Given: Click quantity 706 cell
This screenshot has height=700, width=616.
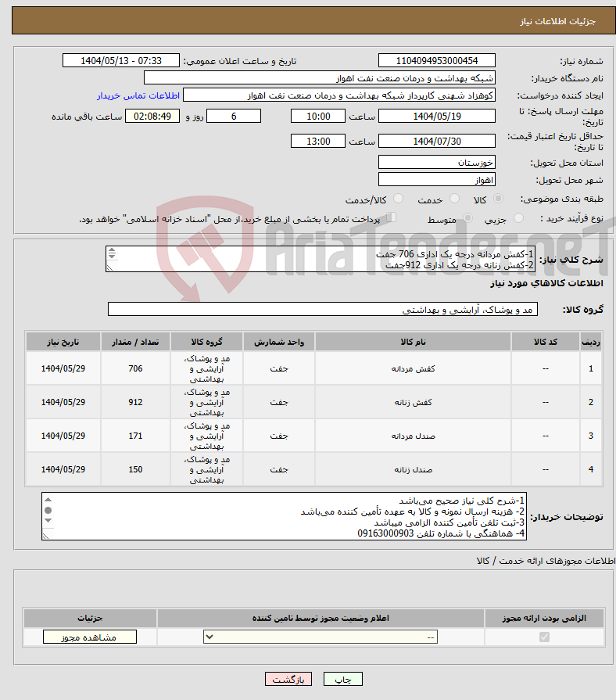Looking at the screenshot, I should click(x=135, y=368).
